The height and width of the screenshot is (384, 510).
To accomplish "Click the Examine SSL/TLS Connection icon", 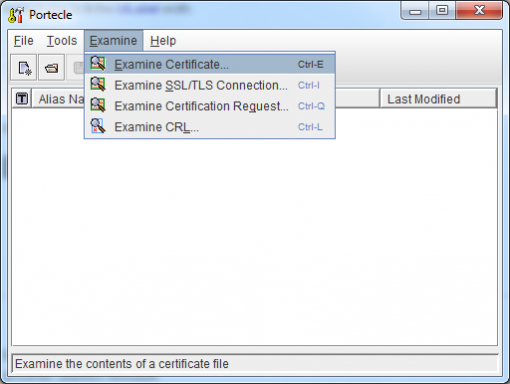I will coord(98,84).
